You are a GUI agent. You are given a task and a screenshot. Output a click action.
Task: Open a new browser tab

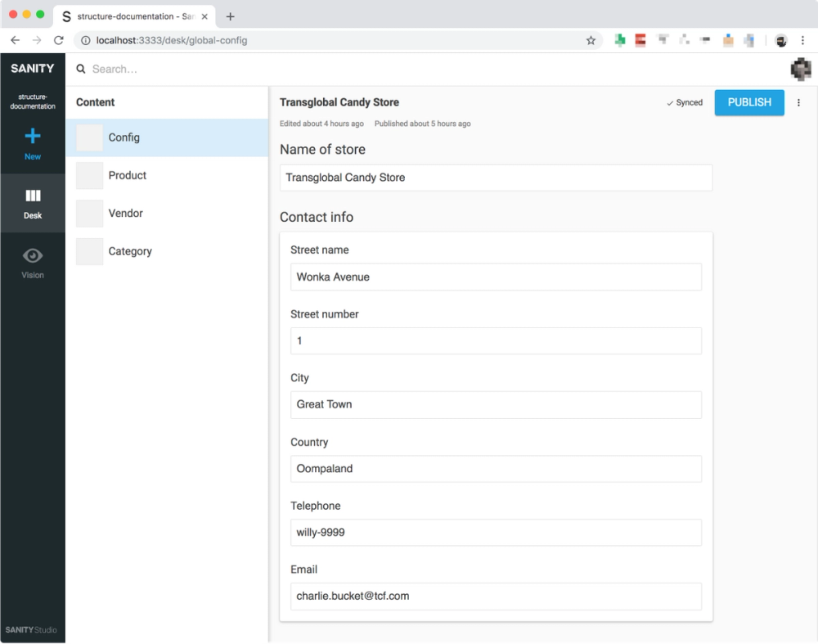pos(230,16)
